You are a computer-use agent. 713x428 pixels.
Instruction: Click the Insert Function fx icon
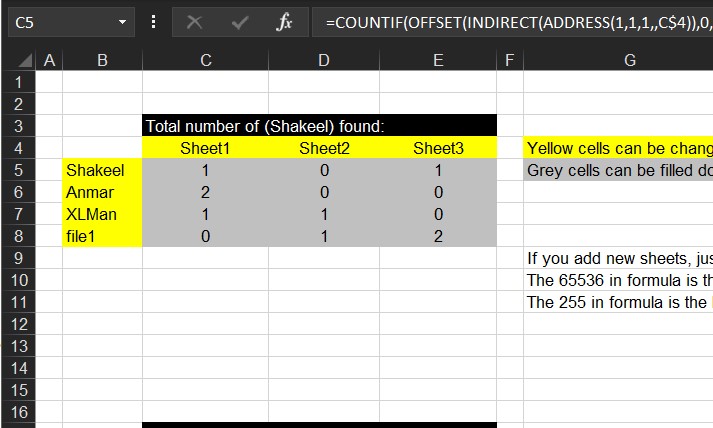tap(285, 21)
